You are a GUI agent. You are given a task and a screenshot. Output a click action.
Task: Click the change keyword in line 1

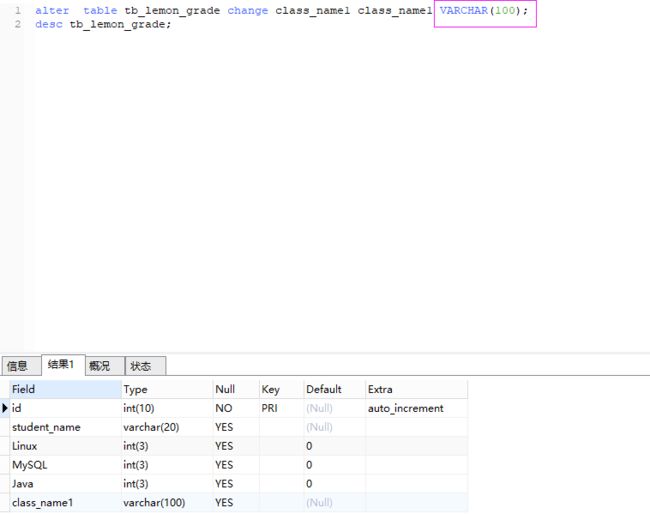[x=247, y=11]
